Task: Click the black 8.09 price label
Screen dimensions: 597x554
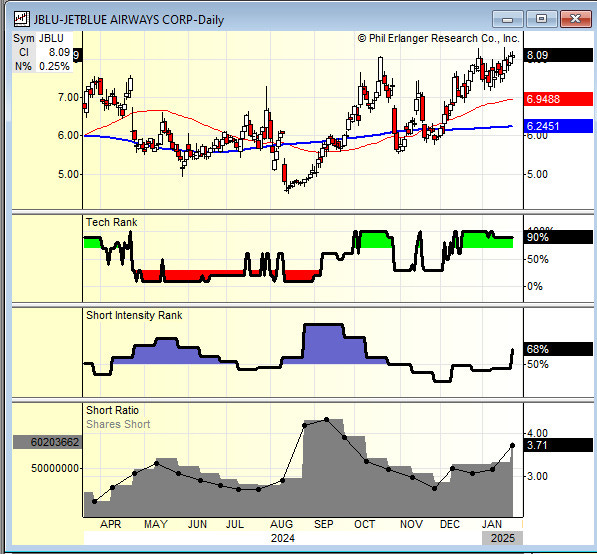Action: pos(558,56)
